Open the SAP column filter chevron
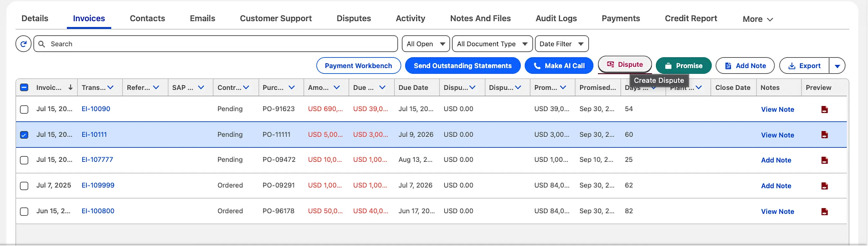The height and width of the screenshot is (246, 868). click(x=201, y=87)
